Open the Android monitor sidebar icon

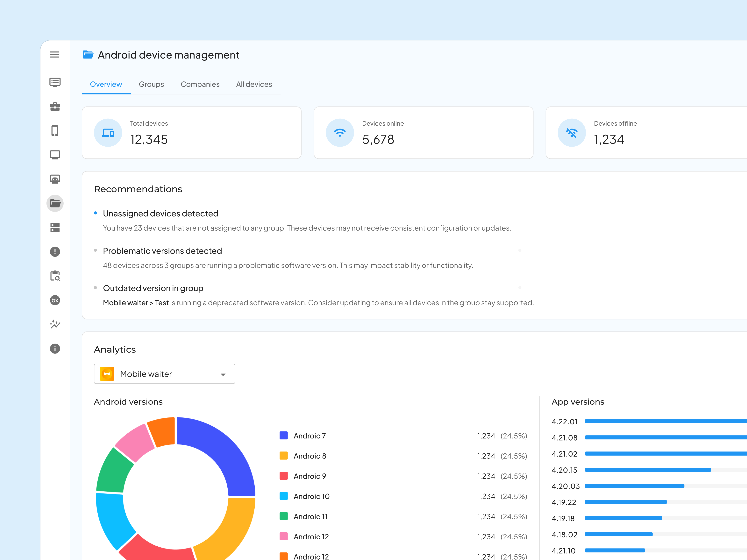point(55,179)
